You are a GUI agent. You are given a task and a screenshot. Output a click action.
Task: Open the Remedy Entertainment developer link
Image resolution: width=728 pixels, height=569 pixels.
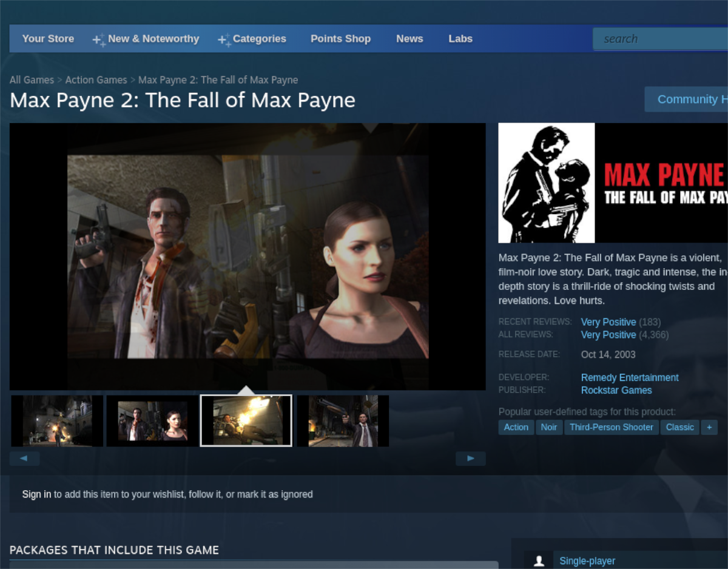coord(630,377)
